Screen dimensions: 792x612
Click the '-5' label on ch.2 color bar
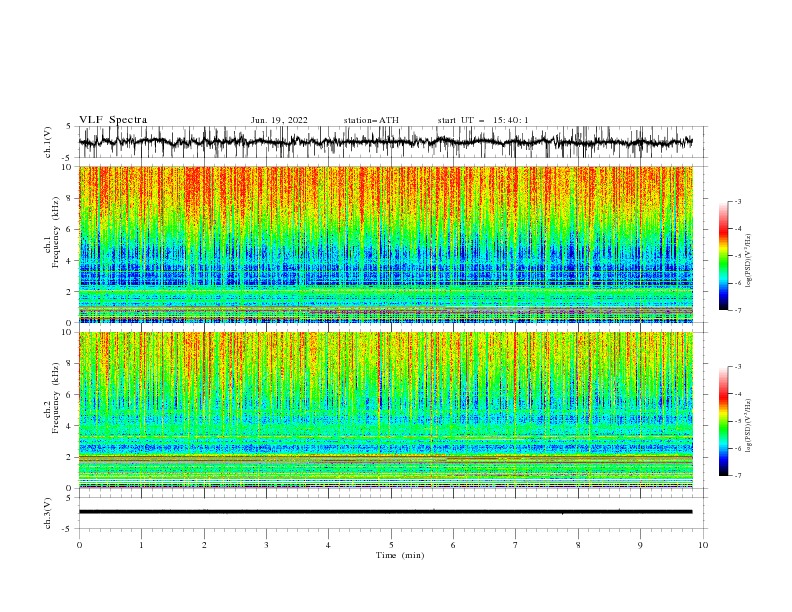tap(738, 421)
